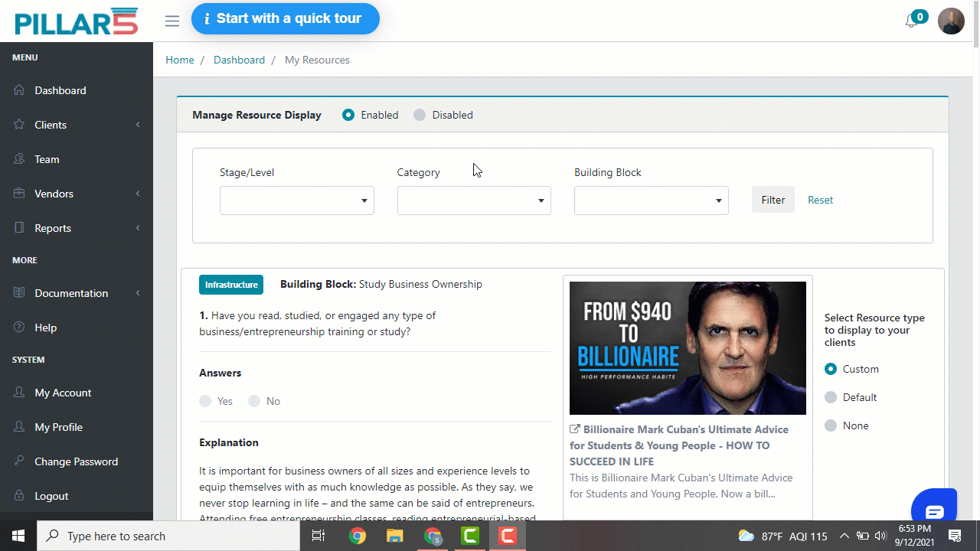Expand the Vendors submenu chevron
980x551 pixels.
[x=138, y=194]
